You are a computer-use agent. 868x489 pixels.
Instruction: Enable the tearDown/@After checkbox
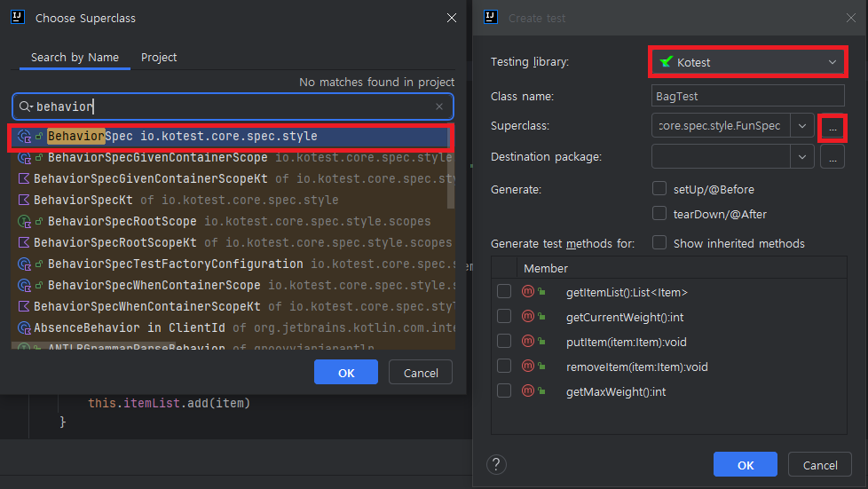click(659, 213)
